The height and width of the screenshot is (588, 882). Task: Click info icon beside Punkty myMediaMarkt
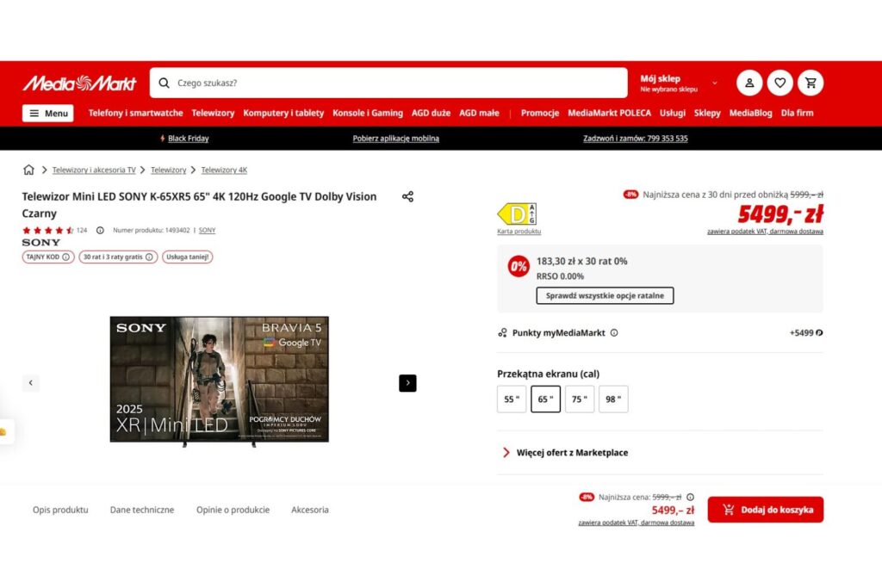(x=614, y=333)
